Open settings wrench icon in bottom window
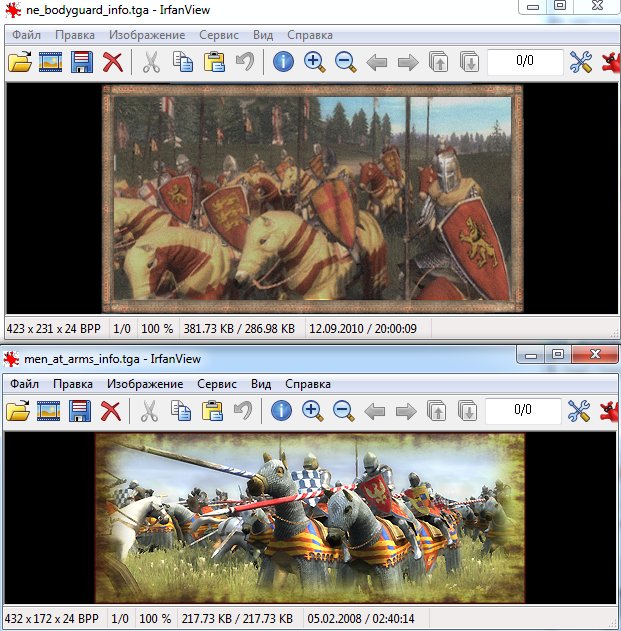 pos(579,411)
